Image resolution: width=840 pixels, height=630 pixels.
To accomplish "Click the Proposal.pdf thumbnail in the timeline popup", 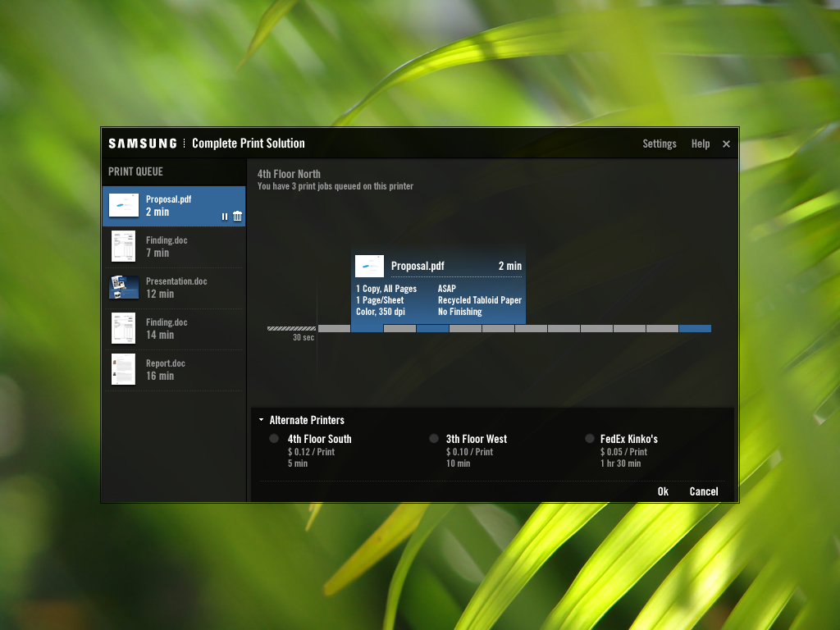I will [370, 266].
